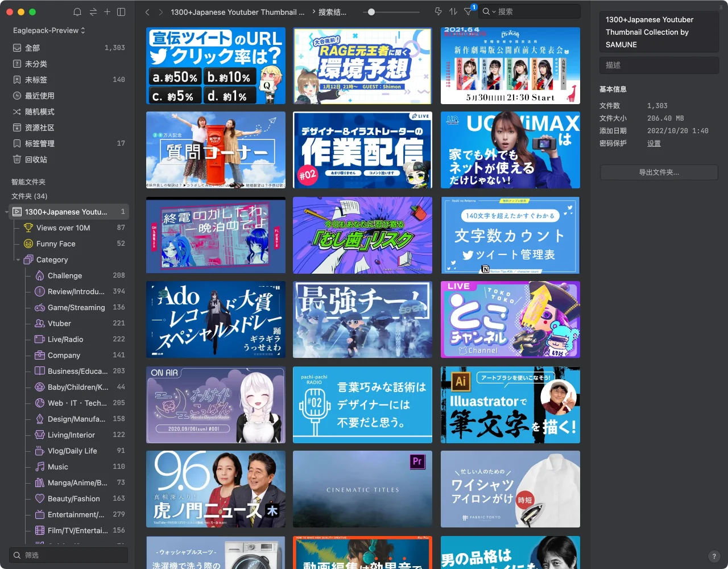This screenshot has height=569, width=728.
Task: Open the filter funnel icon
Action: tap(468, 11)
